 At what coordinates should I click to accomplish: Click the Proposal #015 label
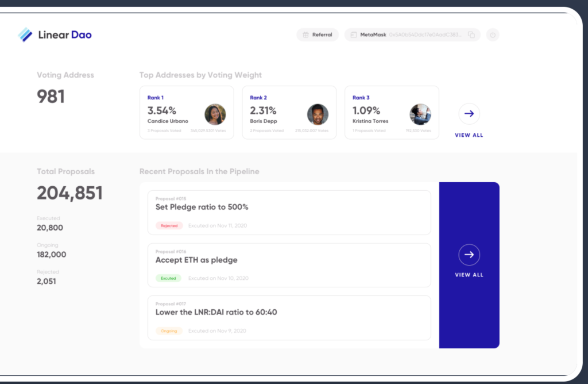(171, 198)
